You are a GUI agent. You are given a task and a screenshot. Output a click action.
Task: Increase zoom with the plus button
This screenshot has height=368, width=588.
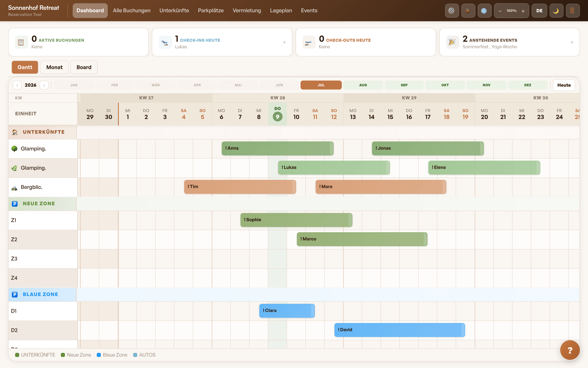[523, 11]
